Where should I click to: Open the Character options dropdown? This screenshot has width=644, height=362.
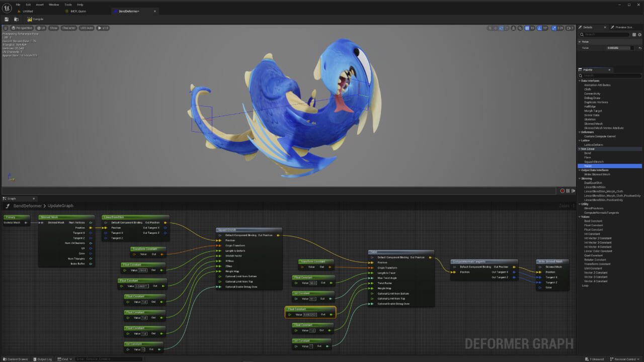coord(69,28)
